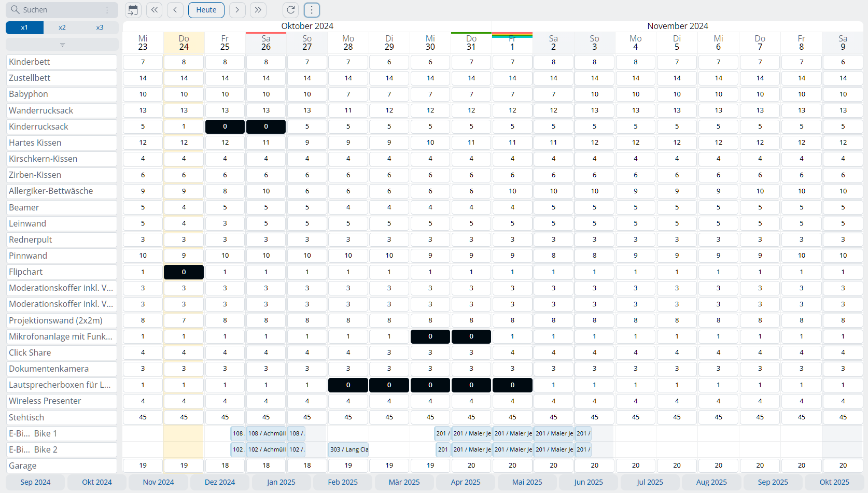Jump forward with the double right arrow
The image size is (868, 493).
coord(258,10)
